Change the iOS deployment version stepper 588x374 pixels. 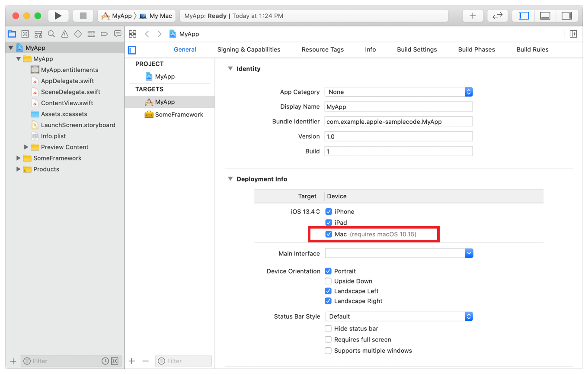pos(318,211)
